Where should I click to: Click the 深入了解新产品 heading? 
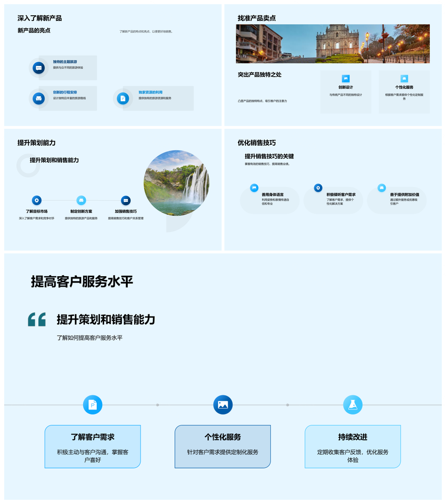39,18
